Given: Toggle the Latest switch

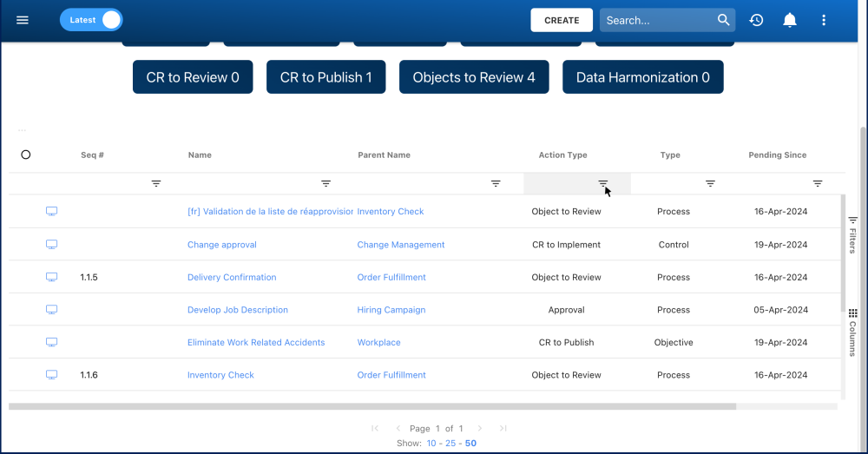Looking at the screenshot, I should point(91,20).
